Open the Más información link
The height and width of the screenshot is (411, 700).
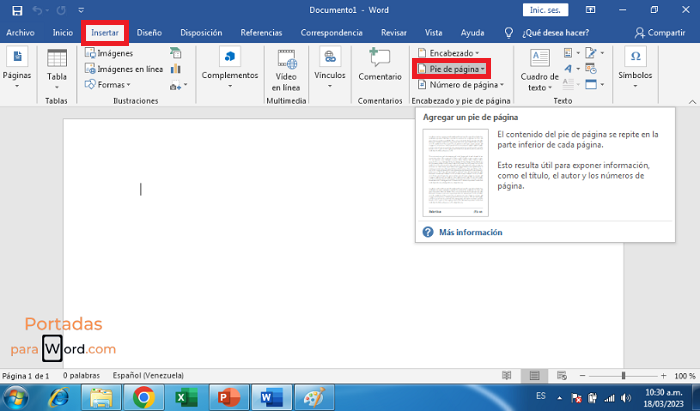pyautogui.click(x=471, y=232)
